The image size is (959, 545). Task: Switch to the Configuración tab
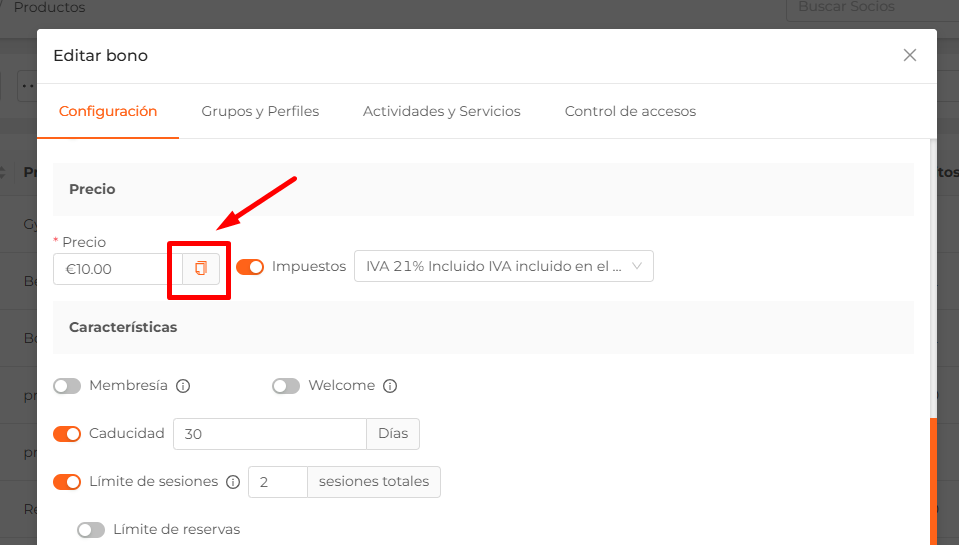(108, 111)
